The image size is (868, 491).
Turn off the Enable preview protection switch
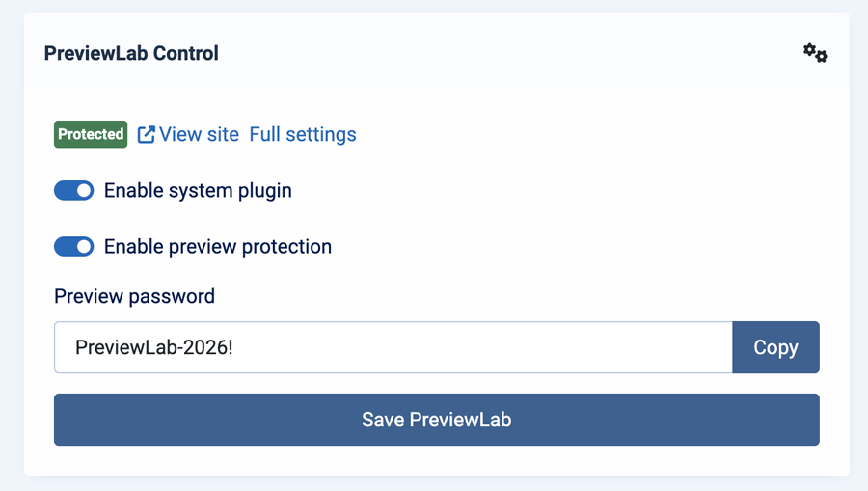point(73,246)
